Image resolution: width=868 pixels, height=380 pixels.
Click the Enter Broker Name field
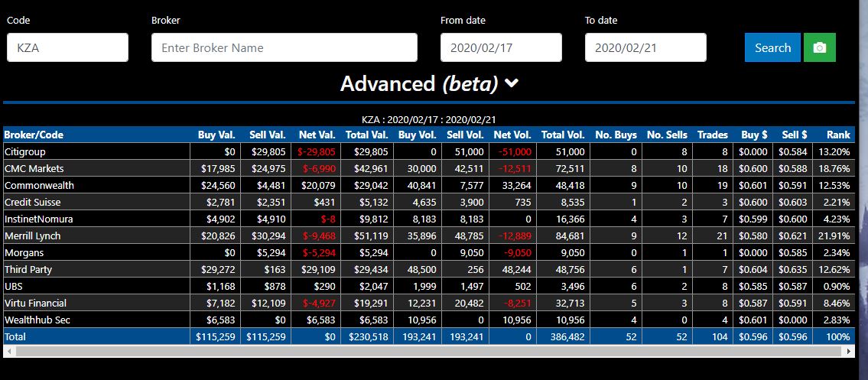point(284,47)
